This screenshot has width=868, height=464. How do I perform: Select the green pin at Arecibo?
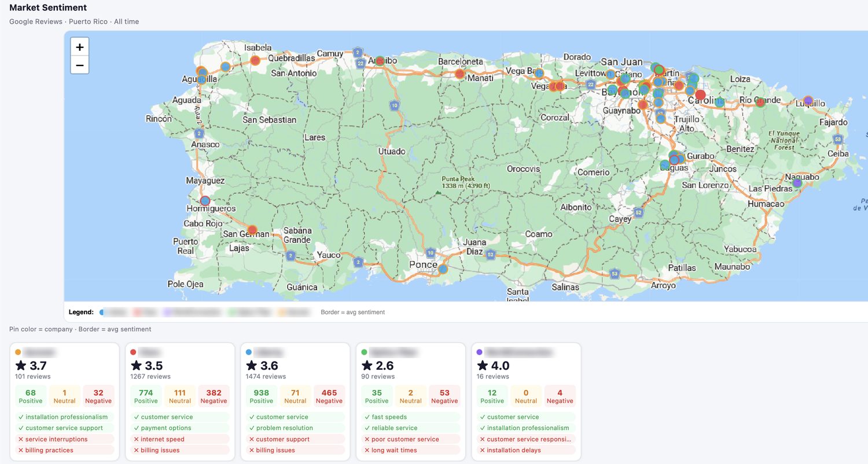pyautogui.click(x=380, y=60)
